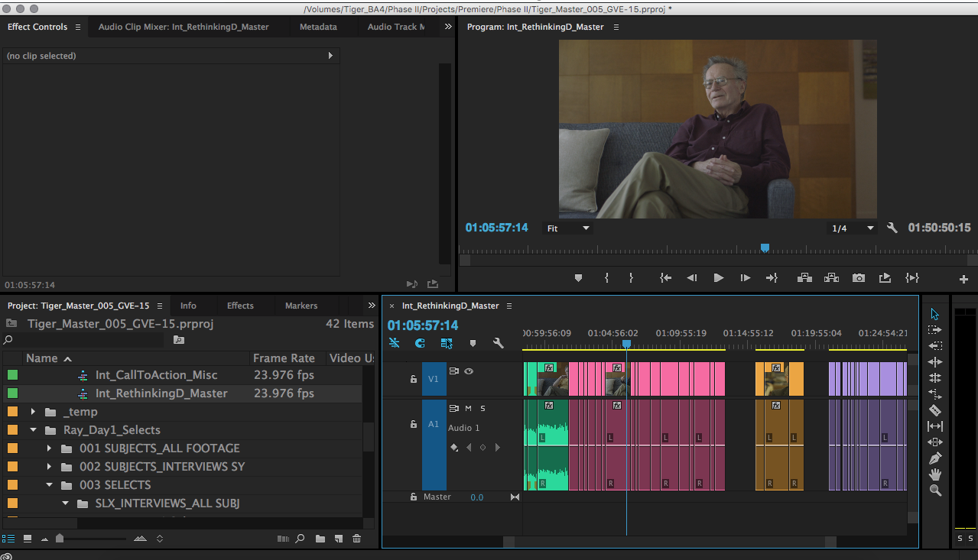Open the Markers tab
This screenshot has width=978, height=560.
tap(301, 306)
